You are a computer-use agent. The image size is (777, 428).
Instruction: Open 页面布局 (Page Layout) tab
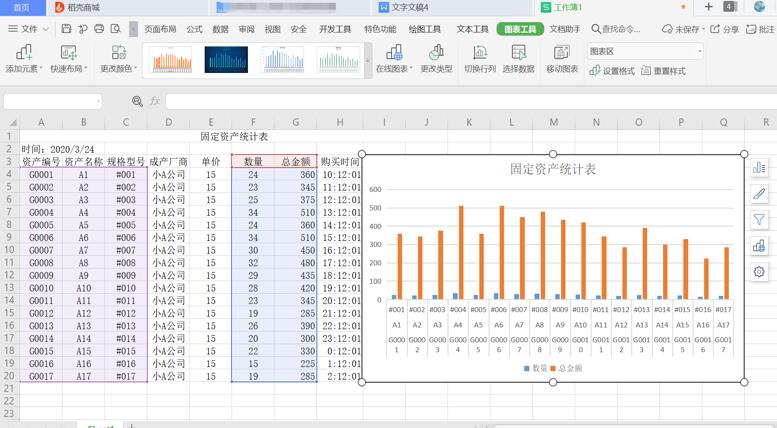click(160, 29)
